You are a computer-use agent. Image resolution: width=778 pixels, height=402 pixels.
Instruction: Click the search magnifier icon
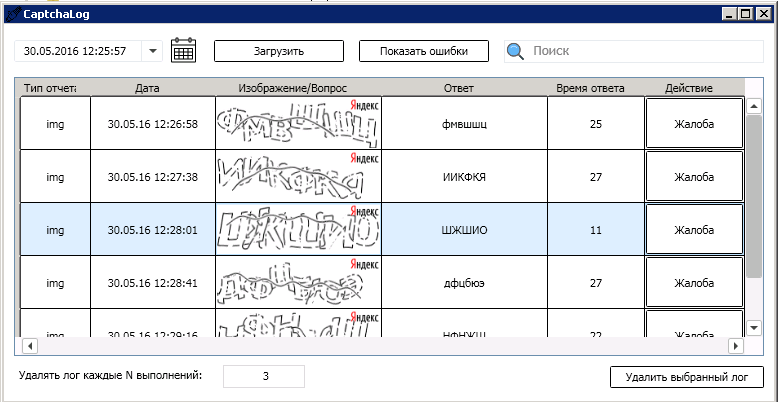click(516, 51)
